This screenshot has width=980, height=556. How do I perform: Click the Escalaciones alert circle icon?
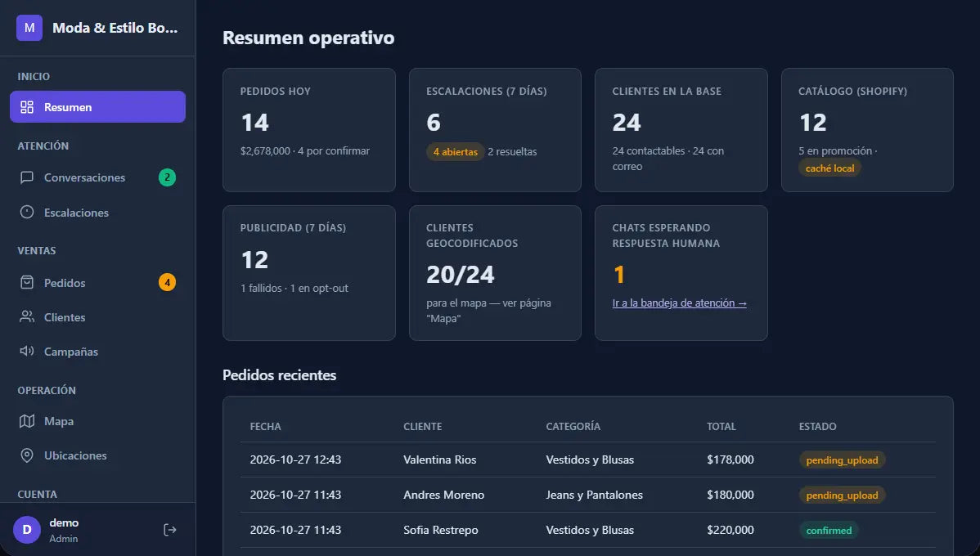pos(27,213)
